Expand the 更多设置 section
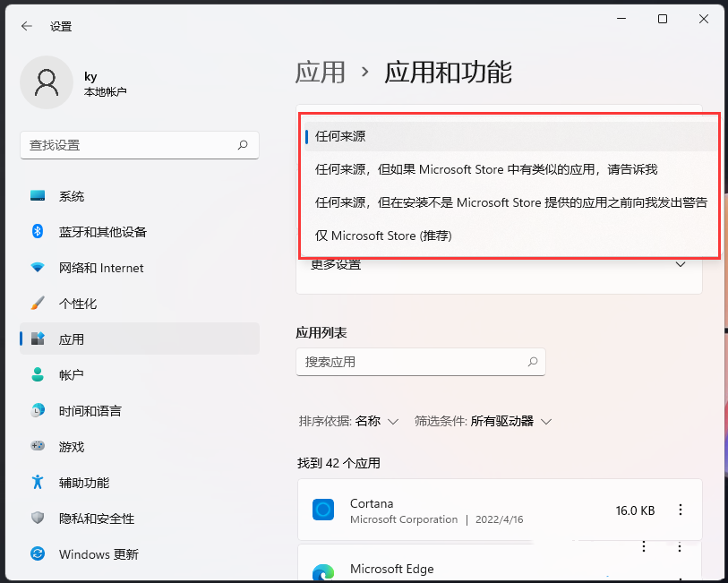The height and width of the screenshot is (583, 728). (x=500, y=264)
